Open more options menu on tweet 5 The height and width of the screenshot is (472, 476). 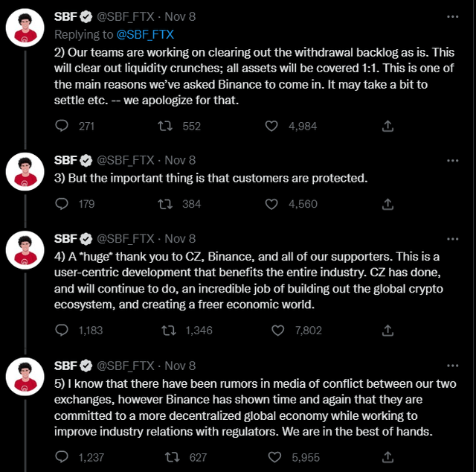point(453,366)
